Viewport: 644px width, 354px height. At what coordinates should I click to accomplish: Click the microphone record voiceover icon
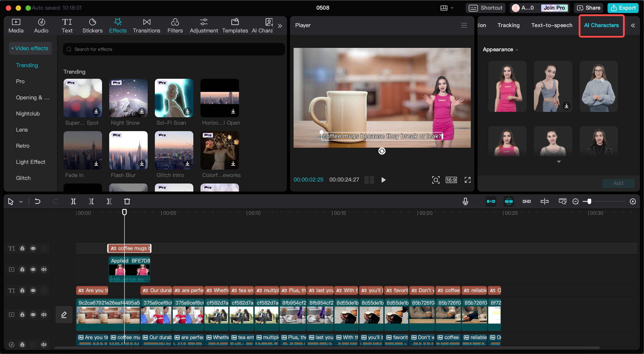465,201
